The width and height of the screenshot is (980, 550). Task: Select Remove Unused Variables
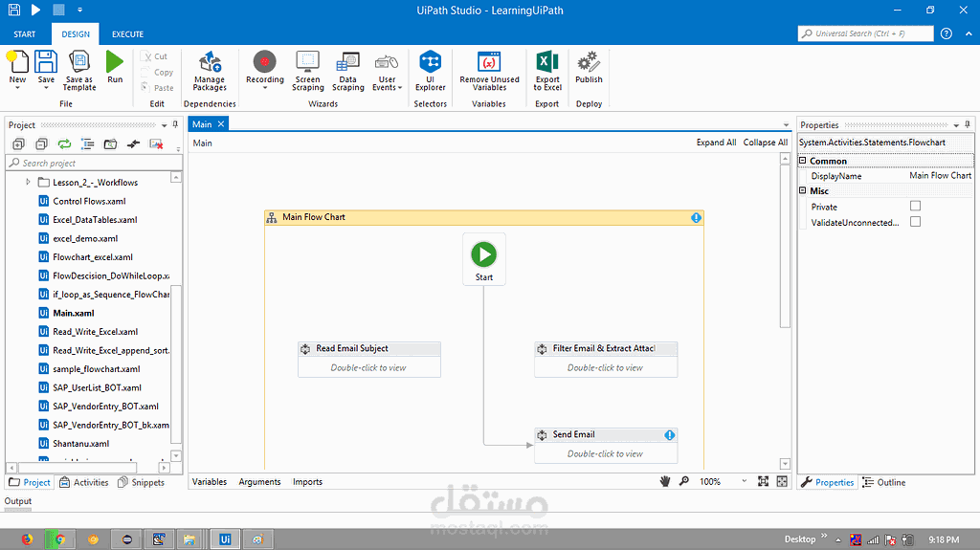tap(489, 71)
